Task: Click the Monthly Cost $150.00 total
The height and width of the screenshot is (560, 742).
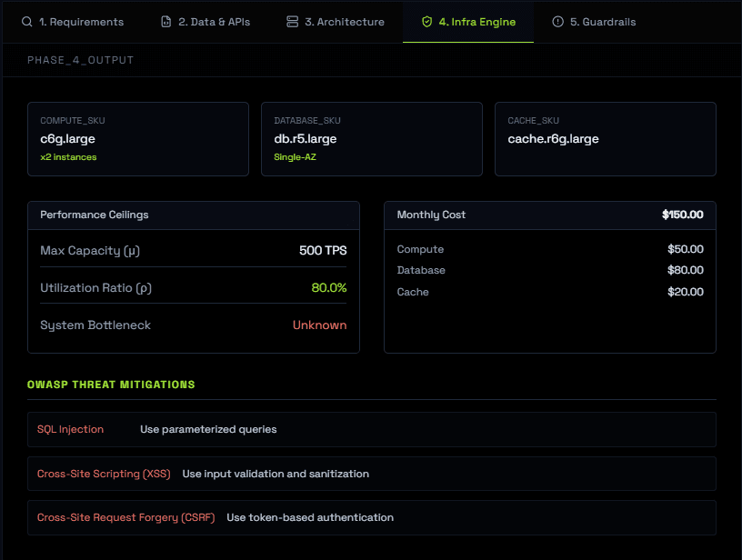Action: coord(682,215)
